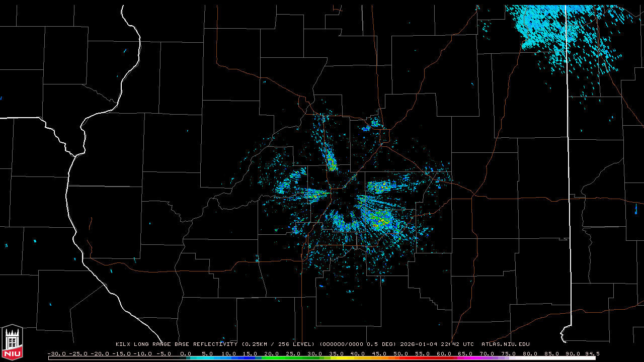Click the 22:42 UTC timestamp
The height and width of the screenshot is (362, 644).
(x=457, y=344)
